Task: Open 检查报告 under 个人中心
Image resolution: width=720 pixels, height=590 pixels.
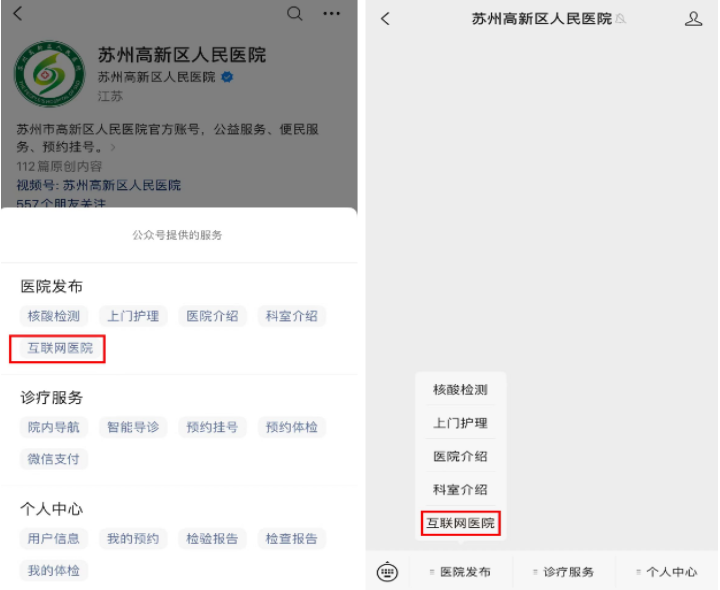Action: point(292,539)
